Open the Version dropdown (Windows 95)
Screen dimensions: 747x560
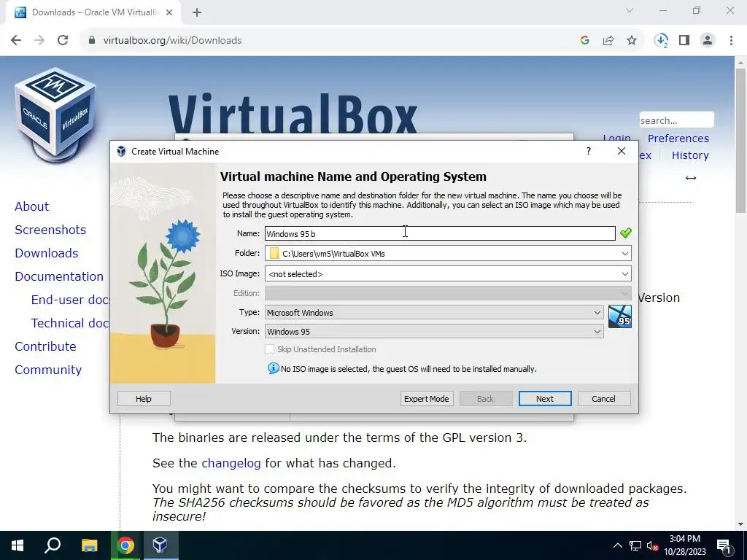click(x=434, y=332)
